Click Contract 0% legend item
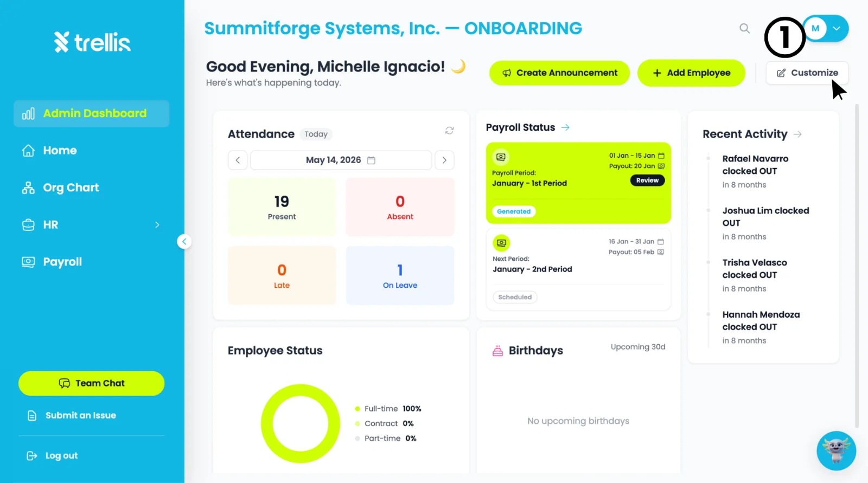Screen dimensions: 868x483 coord(384,423)
